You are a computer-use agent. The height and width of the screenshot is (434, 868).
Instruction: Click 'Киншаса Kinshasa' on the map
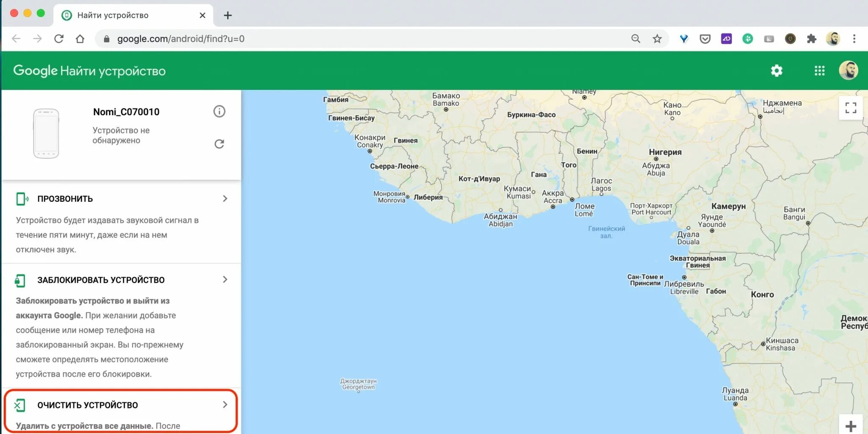click(x=782, y=344)
